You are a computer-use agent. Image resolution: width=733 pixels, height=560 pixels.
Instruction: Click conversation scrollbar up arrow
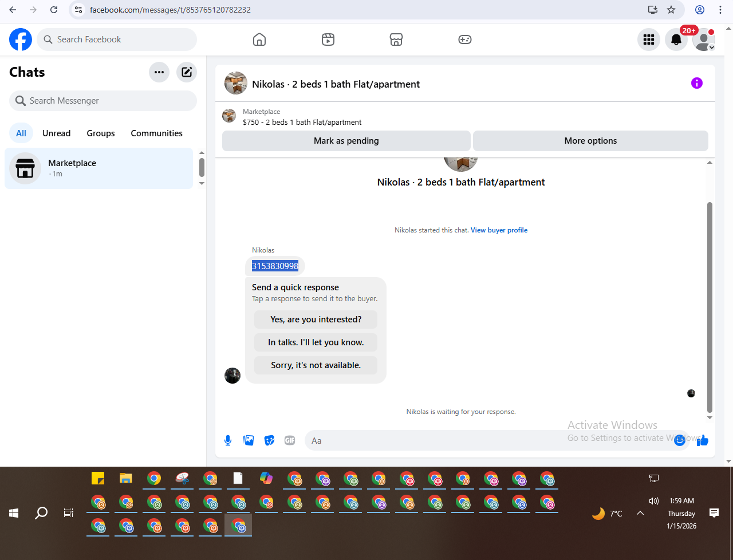710,163
